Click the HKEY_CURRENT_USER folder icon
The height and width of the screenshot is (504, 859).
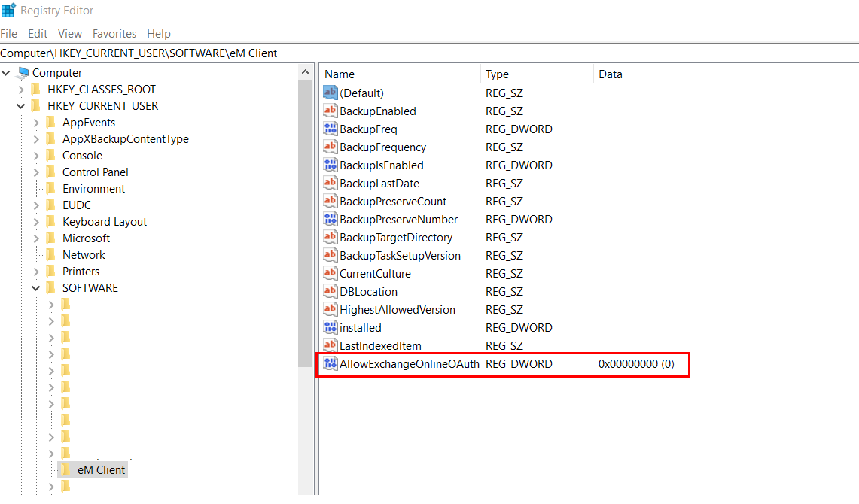(x=36, y=105)
